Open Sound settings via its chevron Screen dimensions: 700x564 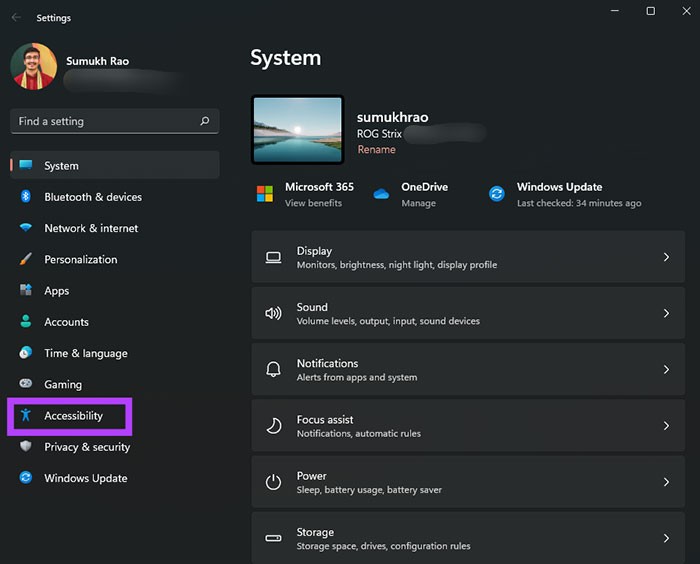(666, 313)
